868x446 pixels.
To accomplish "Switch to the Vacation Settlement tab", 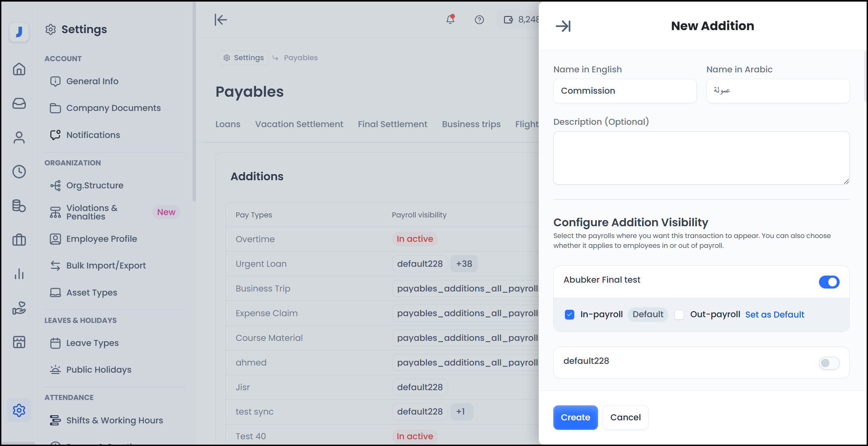I will (x=299, y=124).
